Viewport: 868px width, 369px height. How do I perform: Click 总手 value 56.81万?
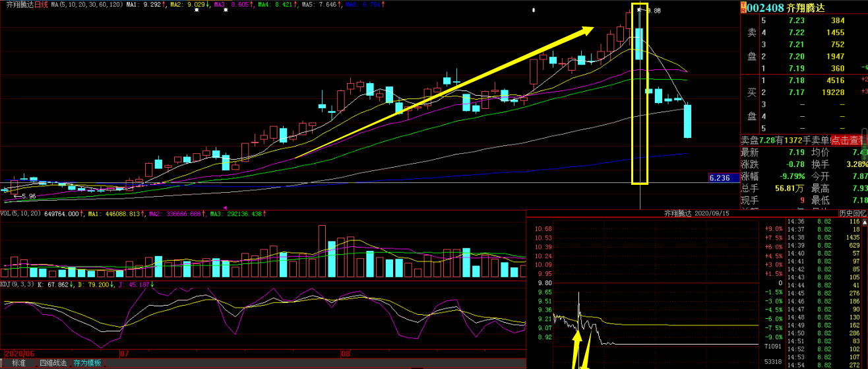point(789,187)
